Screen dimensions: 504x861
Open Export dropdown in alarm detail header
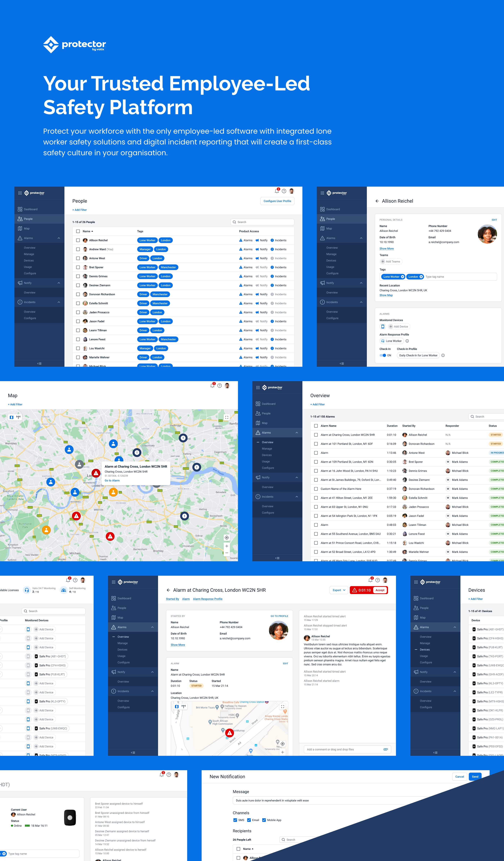(x=339, y=590)
